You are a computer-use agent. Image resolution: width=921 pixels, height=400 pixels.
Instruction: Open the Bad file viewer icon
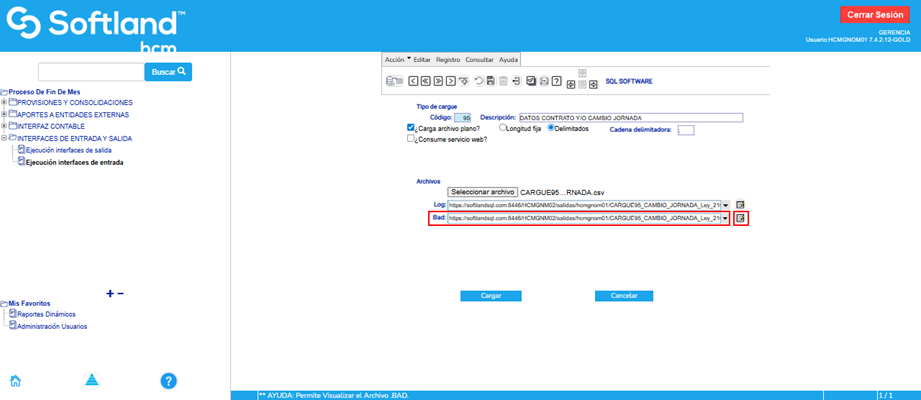741,219
